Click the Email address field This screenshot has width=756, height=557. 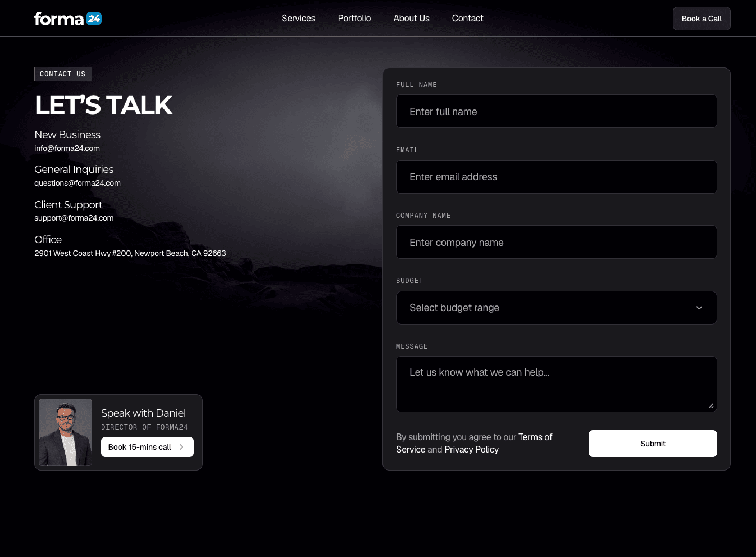pyautogui.click(x=557, y=177)
